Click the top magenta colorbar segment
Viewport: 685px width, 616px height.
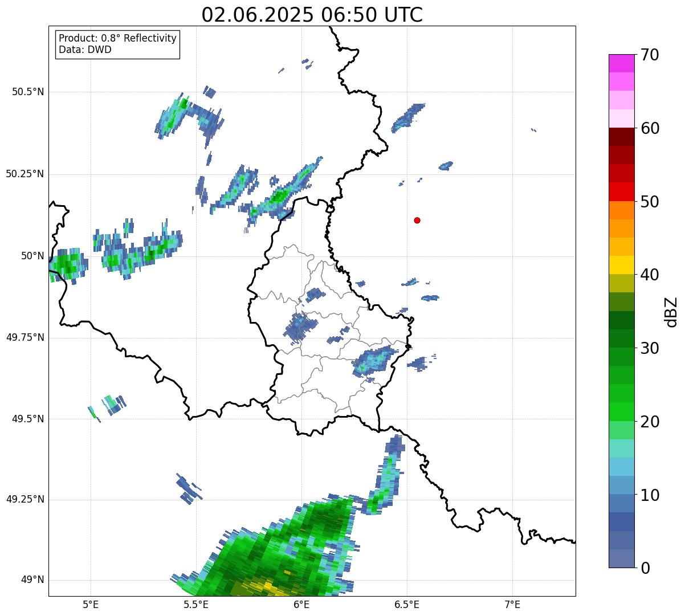pyautogui.click(x=621, y=63)
